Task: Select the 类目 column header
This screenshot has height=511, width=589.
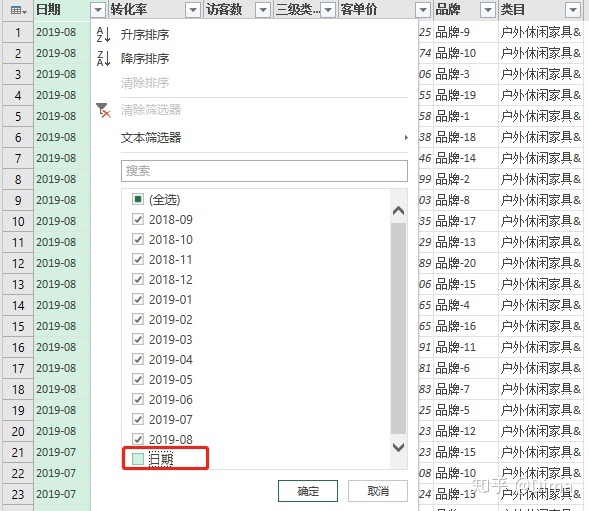Action: (x=540, y=10)
